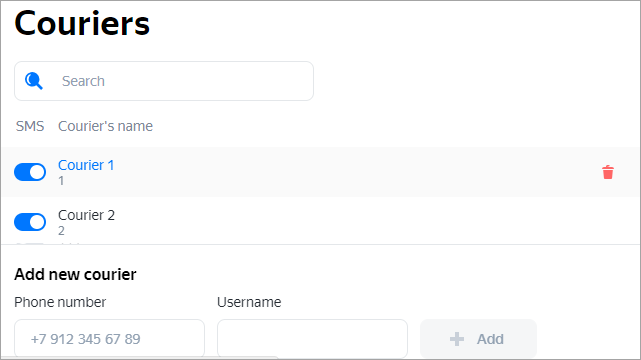Click the Add new courier heading
The width and height of the screenshot is (641, 360).
(75, 274)
